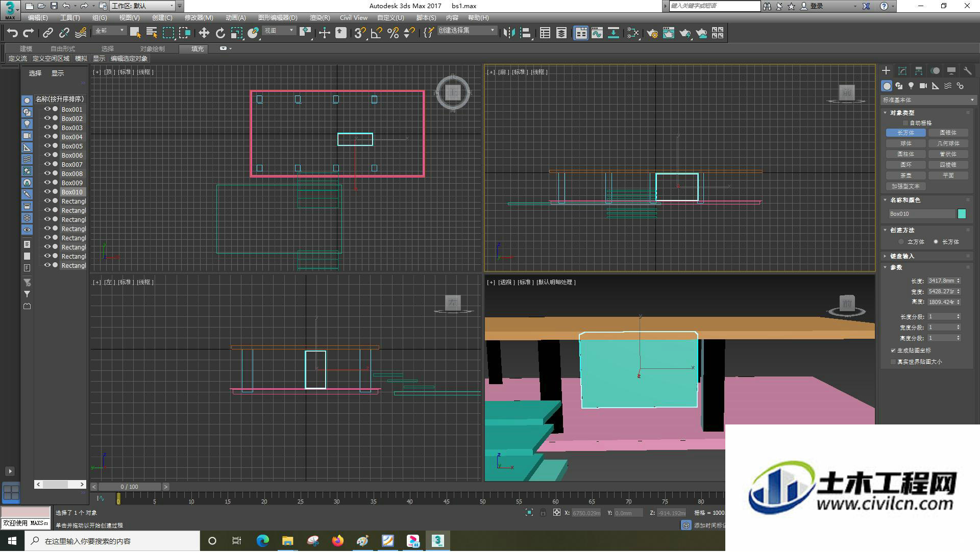Select the 长方体 creation method radio
The image size is (980, 552).
coord(936,242)
